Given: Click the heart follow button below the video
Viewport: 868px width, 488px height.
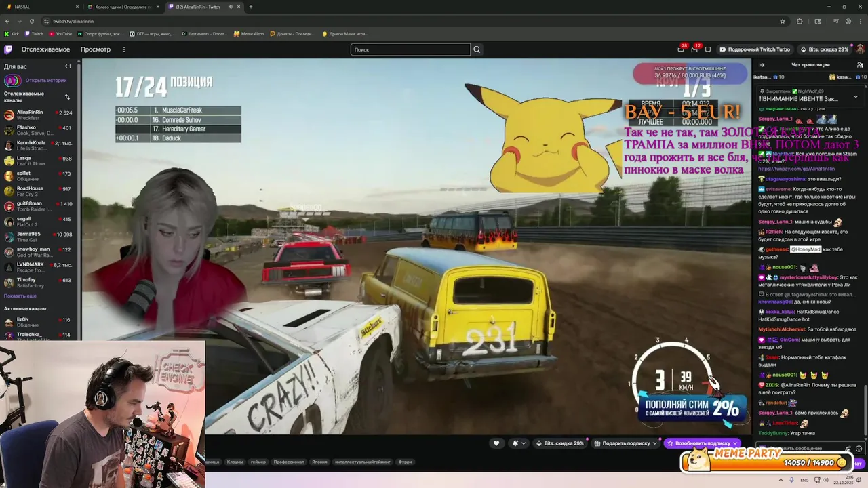Looking at the screenshot, I should pyautogui.click(x=496, y=443).
